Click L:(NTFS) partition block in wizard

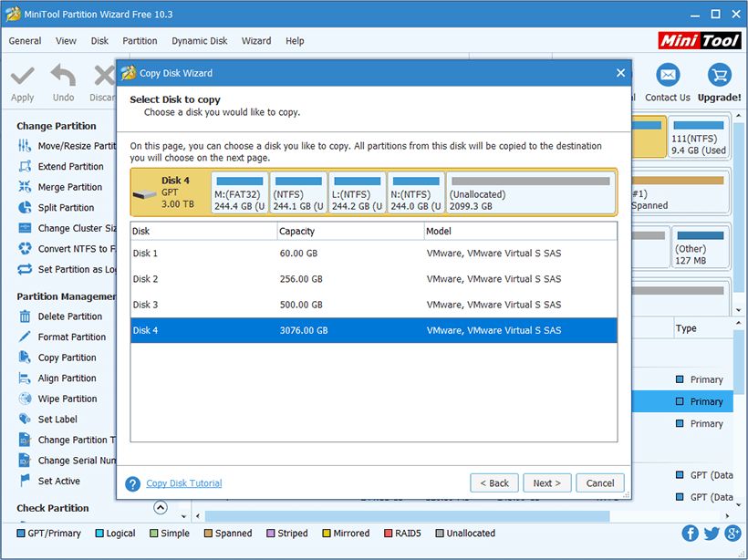coord(358,193)
